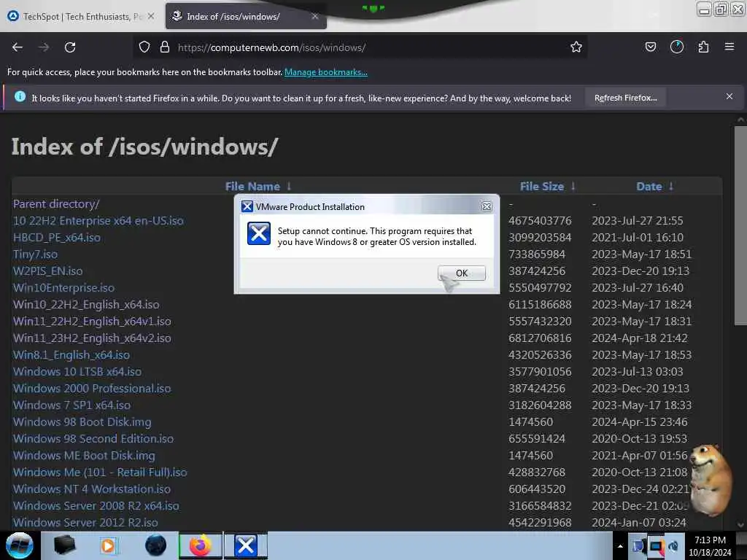
Task: Open Windows 7 SP1 x64.iso link
Action: point(72,405)
